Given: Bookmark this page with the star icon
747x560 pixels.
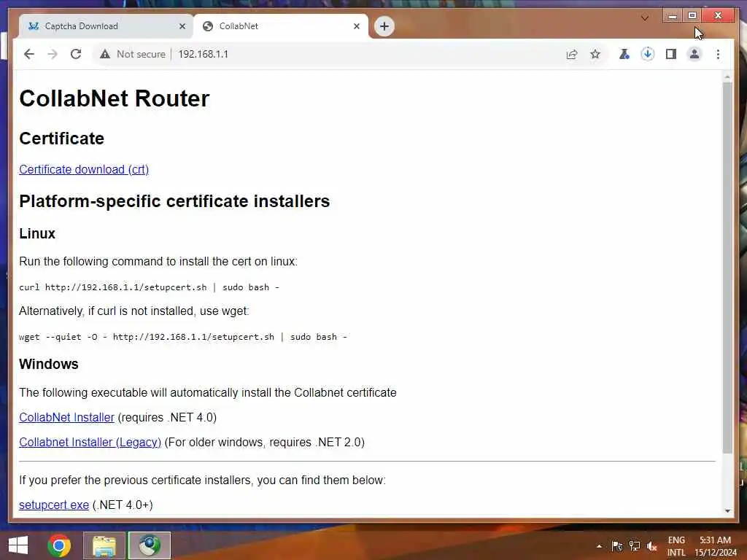Looking at the screenshot, I should 595,54.
